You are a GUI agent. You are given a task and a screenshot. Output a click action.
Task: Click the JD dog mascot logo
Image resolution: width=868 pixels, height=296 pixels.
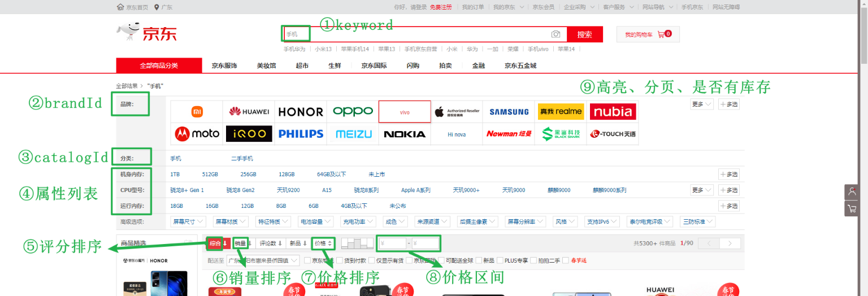128,32
